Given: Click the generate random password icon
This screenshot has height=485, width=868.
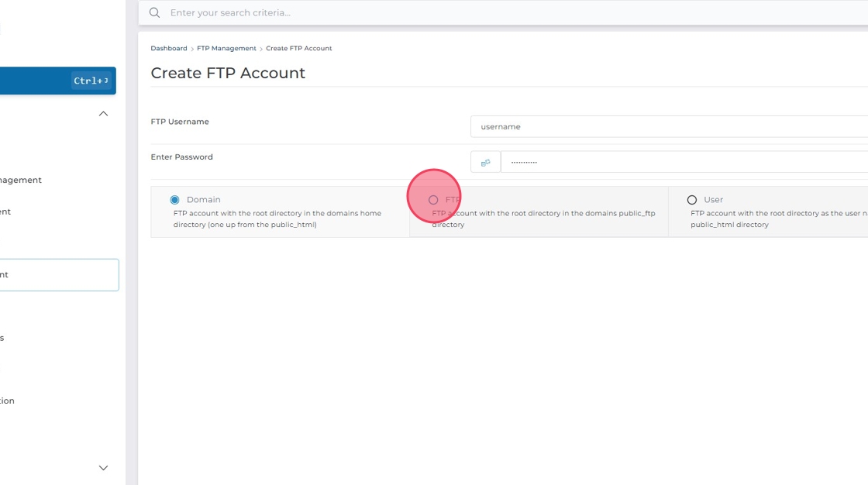Looking at the screenshot, I should click(x=485, y=162).
